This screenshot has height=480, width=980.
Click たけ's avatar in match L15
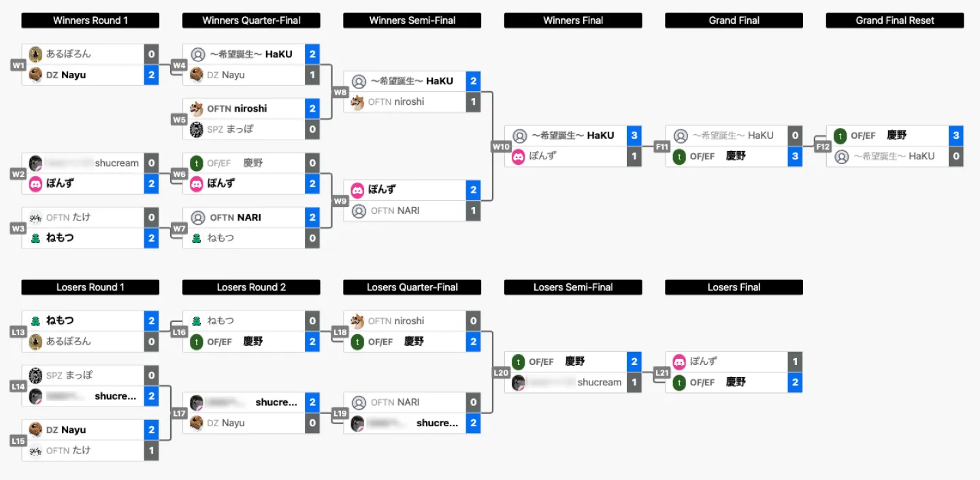tap(36, 451)
